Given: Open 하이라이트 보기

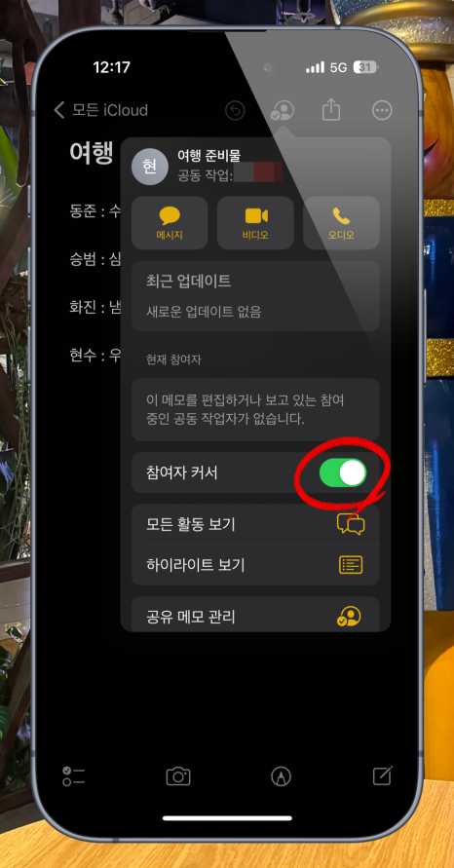Looking at the screenshot, I should [255, 565].
